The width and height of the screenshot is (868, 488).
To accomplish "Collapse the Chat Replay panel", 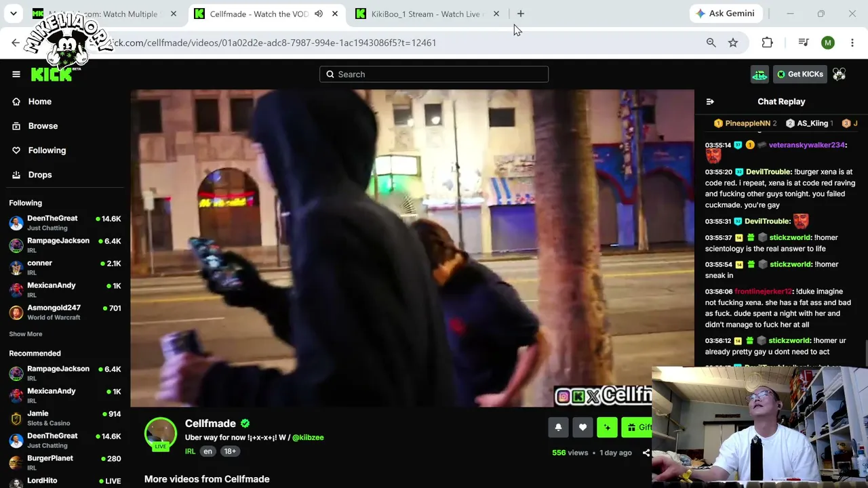I will 710,102.
